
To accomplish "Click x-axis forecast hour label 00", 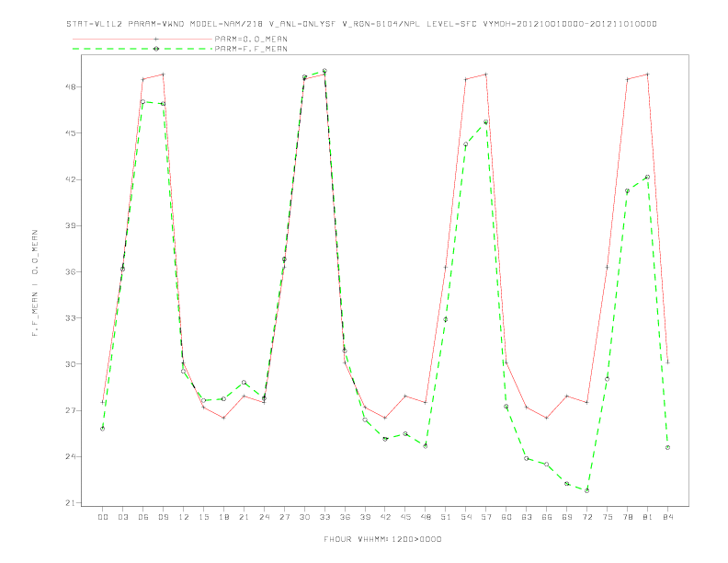I will tap(103, 517).
